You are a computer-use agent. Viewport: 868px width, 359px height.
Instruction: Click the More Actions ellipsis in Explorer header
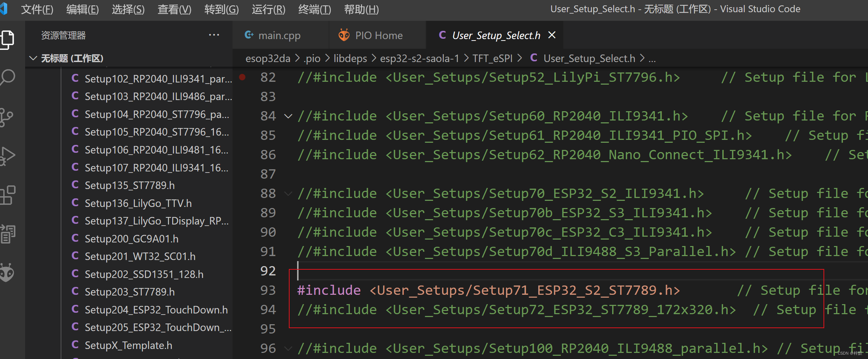pos(214,35)
